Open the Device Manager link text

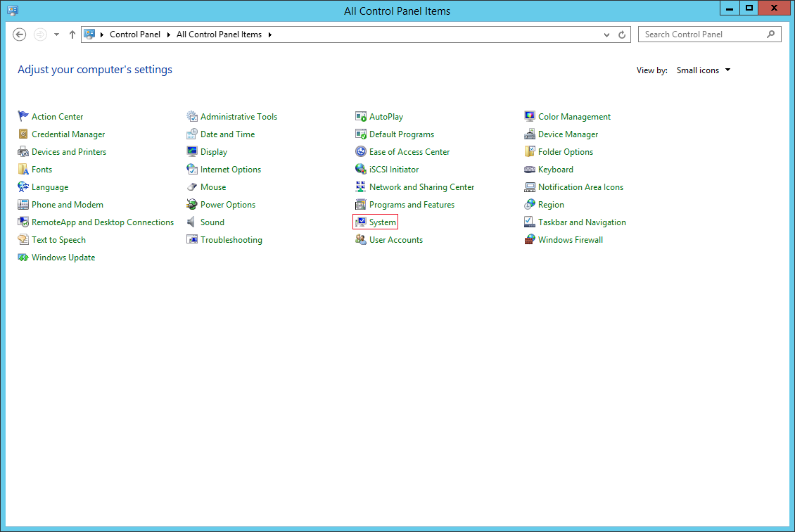(568, 134)
